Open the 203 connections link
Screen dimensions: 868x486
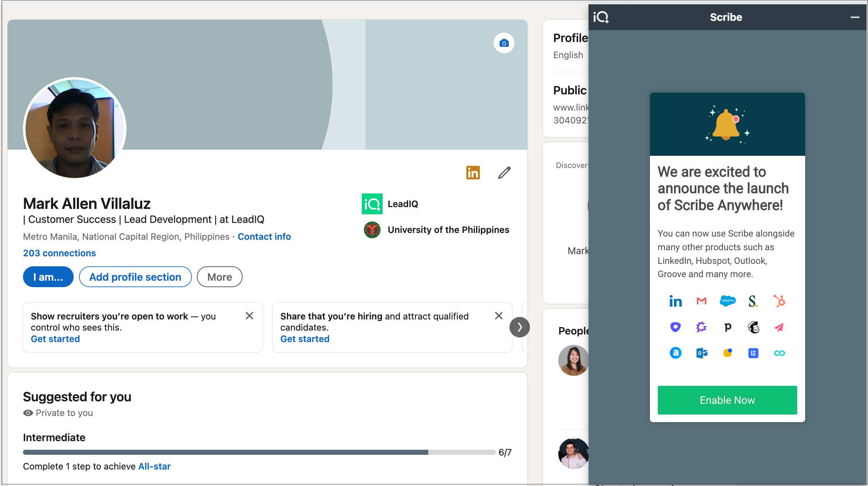point(59,253)
